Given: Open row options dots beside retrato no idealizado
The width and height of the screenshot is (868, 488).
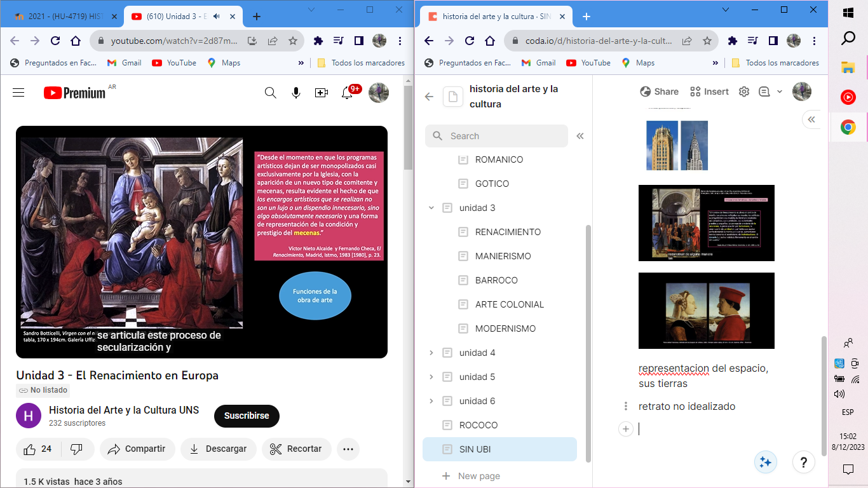Looking at the screenshot, I should point(626,407).
